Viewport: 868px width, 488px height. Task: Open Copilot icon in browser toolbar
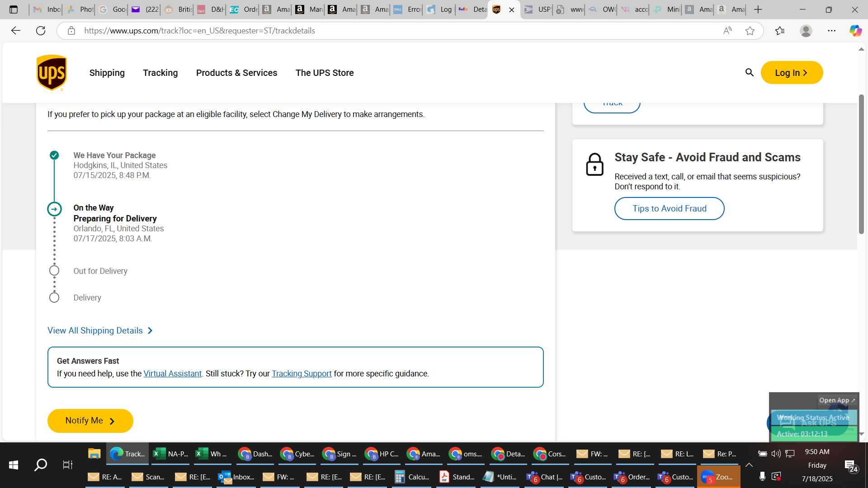tap(855, 31)
